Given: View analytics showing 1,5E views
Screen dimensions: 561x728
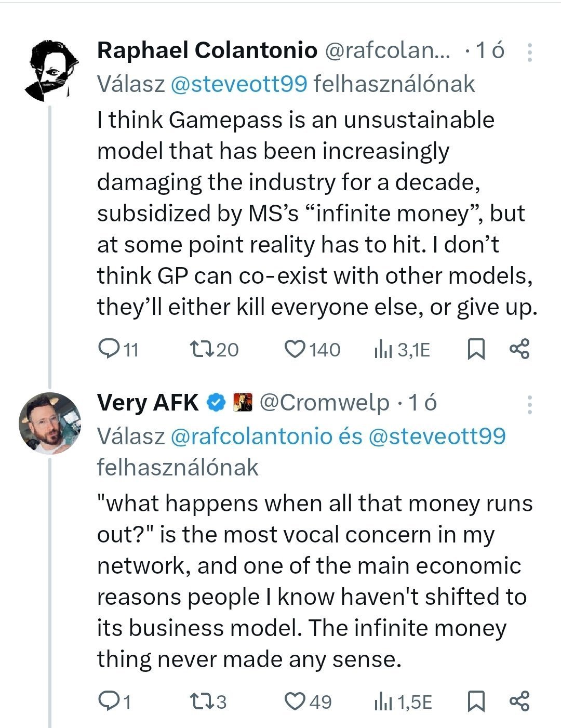Looking at the screenshot, I should 382,703.
